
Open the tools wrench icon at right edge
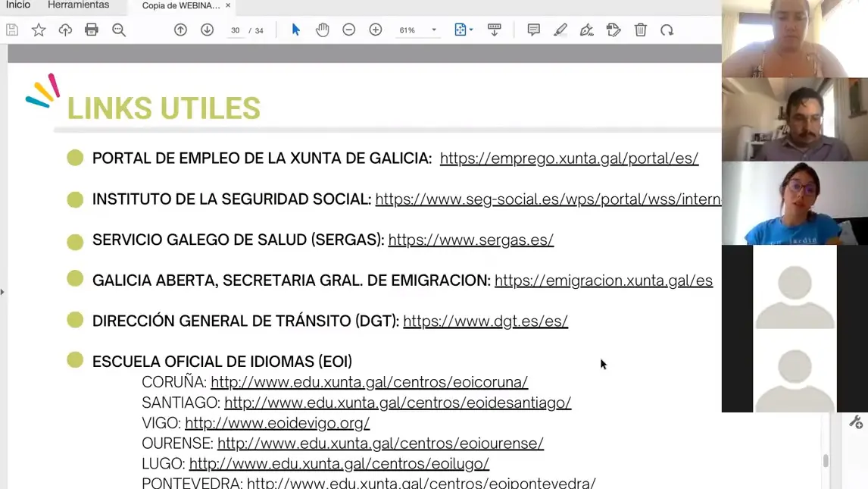(x=856, y=422)
